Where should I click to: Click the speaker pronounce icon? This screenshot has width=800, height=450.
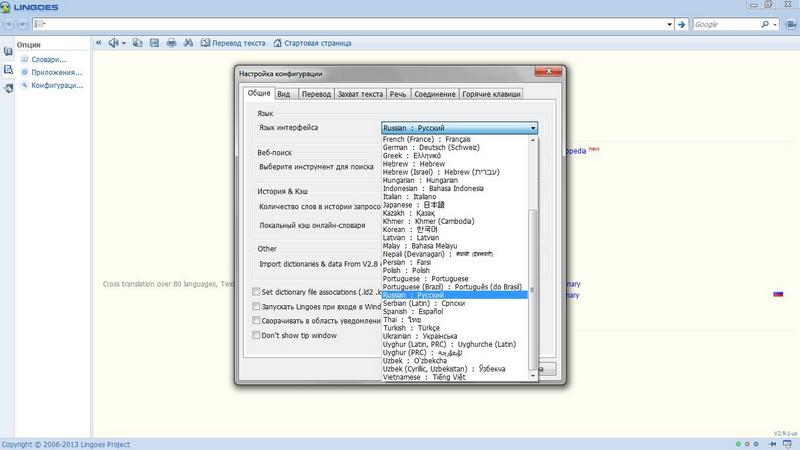click(x=113, y=43)
